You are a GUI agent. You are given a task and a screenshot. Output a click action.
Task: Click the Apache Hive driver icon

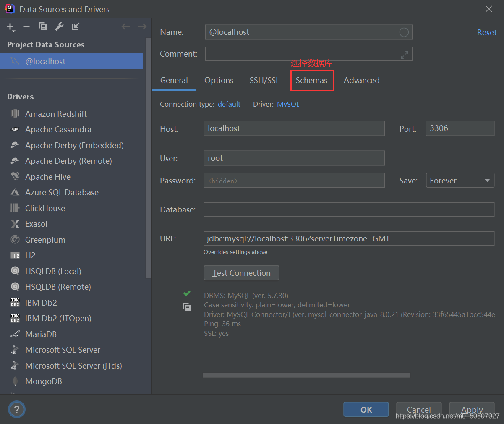(x=15, y=176)
